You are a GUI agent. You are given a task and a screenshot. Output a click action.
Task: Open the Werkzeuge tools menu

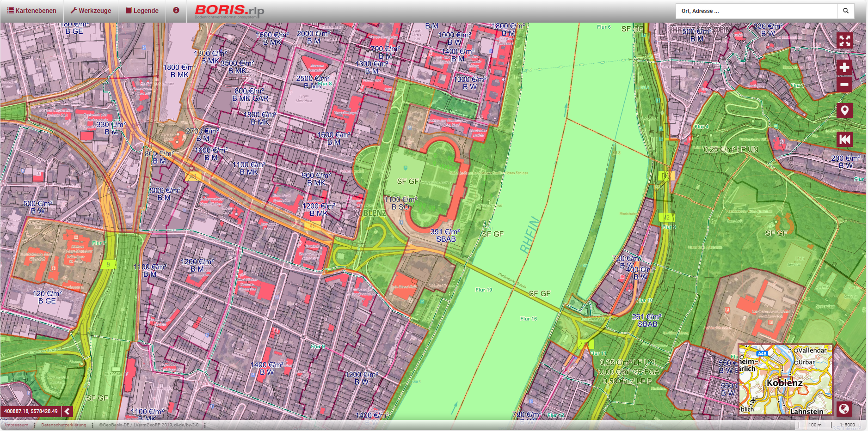91,11
